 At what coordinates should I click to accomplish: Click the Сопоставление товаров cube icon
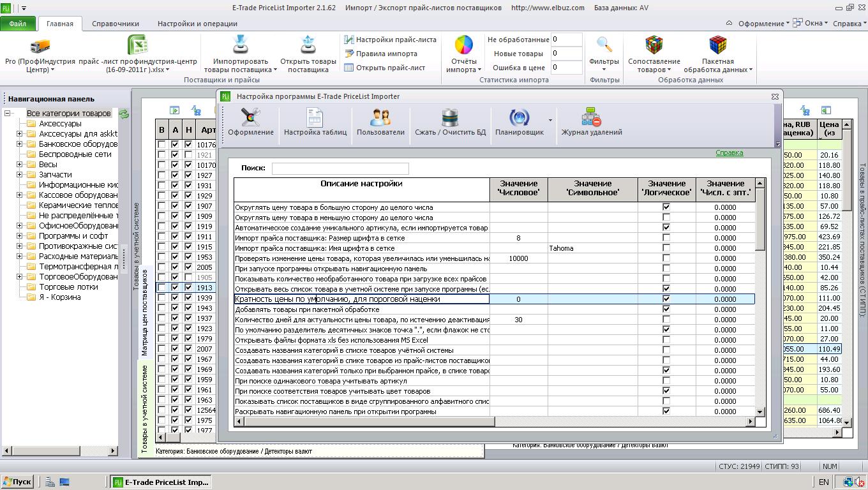(x=654, y=45)
